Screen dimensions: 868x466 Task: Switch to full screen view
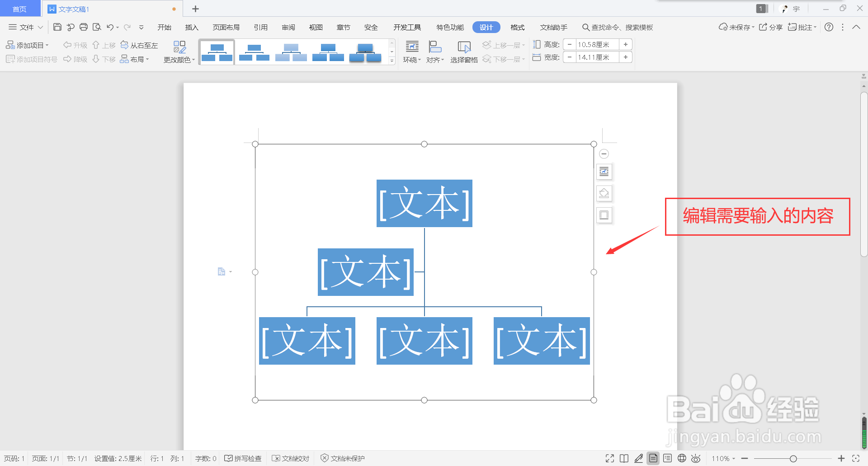pos(610,458)
